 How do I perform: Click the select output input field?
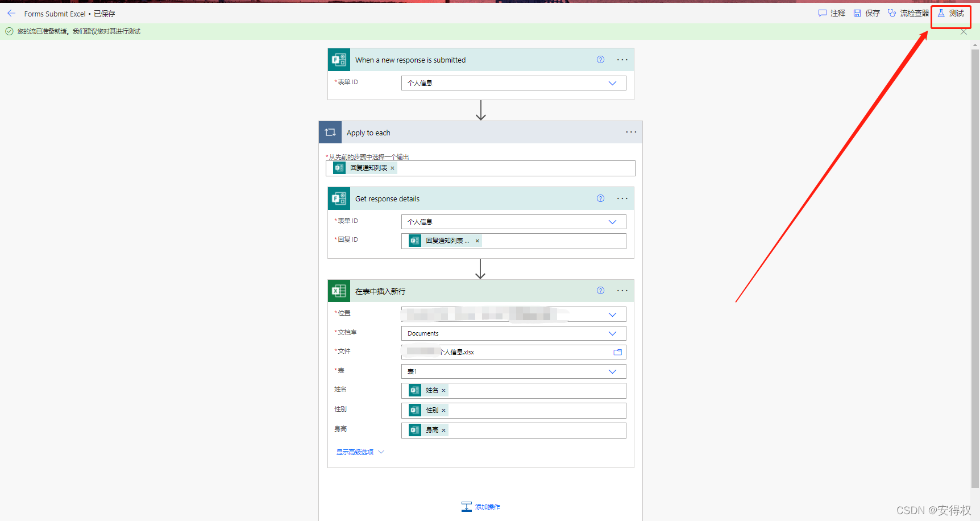coord(480,168)
